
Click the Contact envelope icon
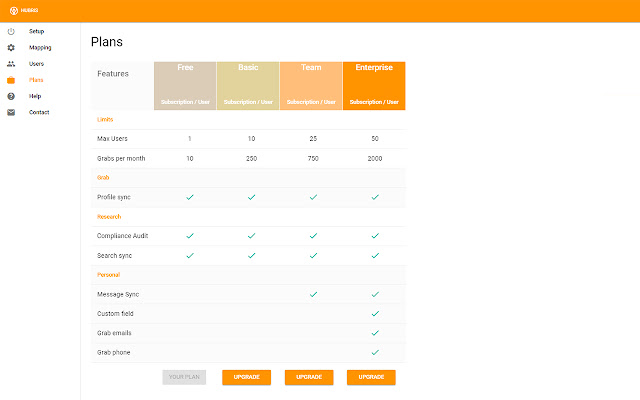point(11,112)
